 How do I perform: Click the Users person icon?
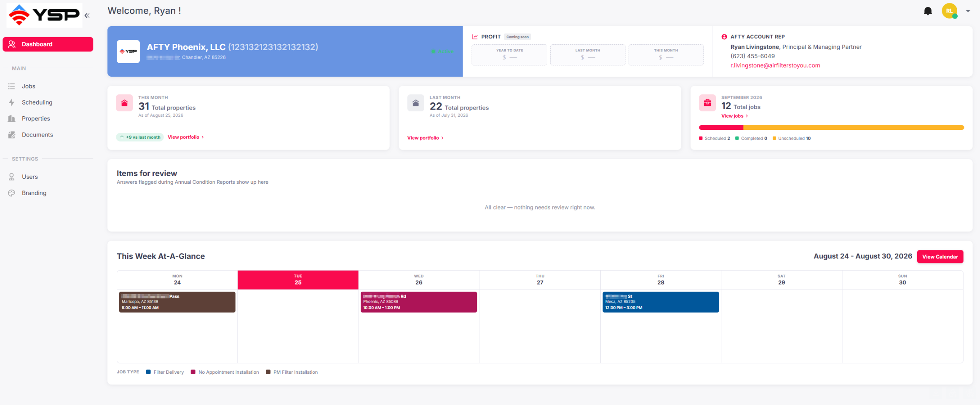pos(12,177)
